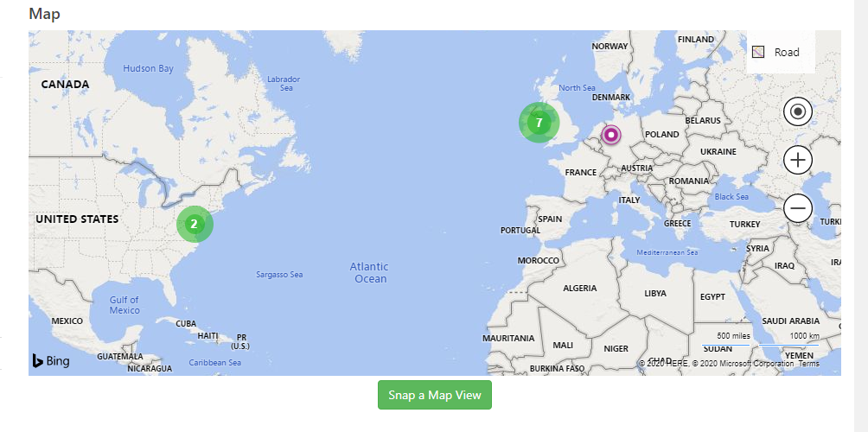
Task: Click the locate me target icon
Action: 798,112
